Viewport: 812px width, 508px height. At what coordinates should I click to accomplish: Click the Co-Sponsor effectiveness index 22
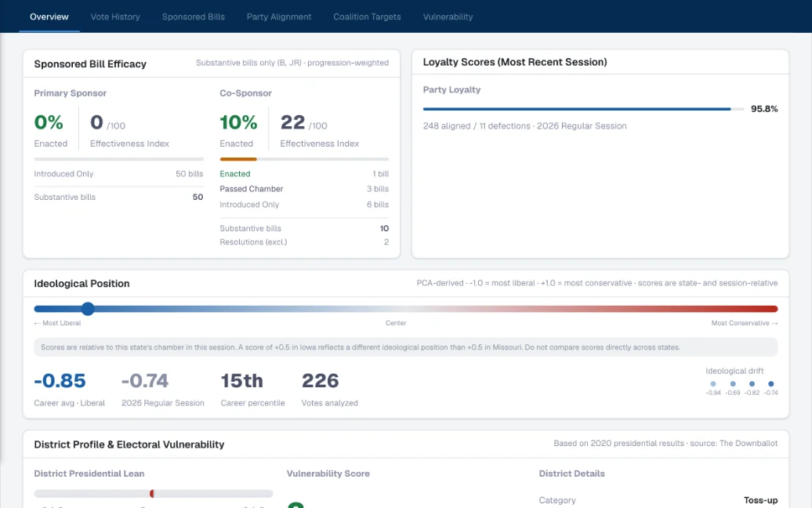(x=292, y=122)
